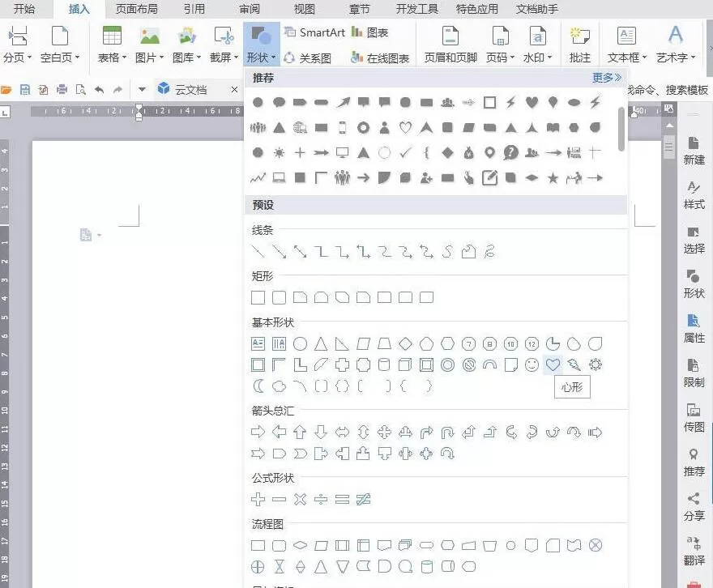Switch to the 视图 tab
This screenshot has width=713, height=588.
click(304, 9)
